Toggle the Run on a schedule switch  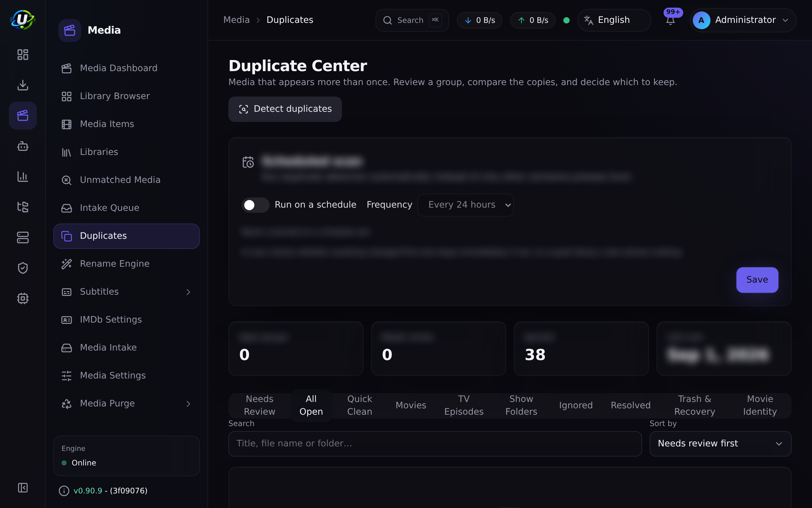pos(255,205)
